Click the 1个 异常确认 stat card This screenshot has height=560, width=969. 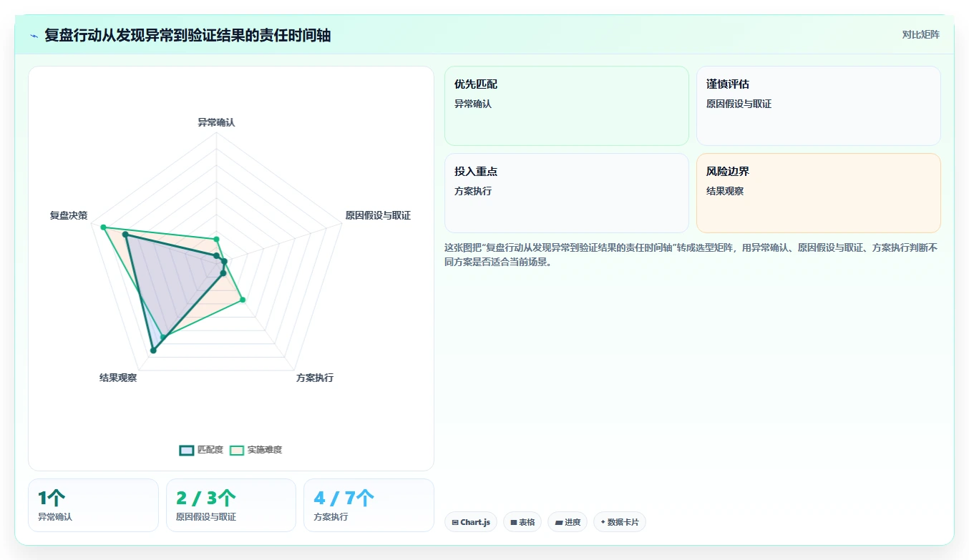[x=93, y=505]
